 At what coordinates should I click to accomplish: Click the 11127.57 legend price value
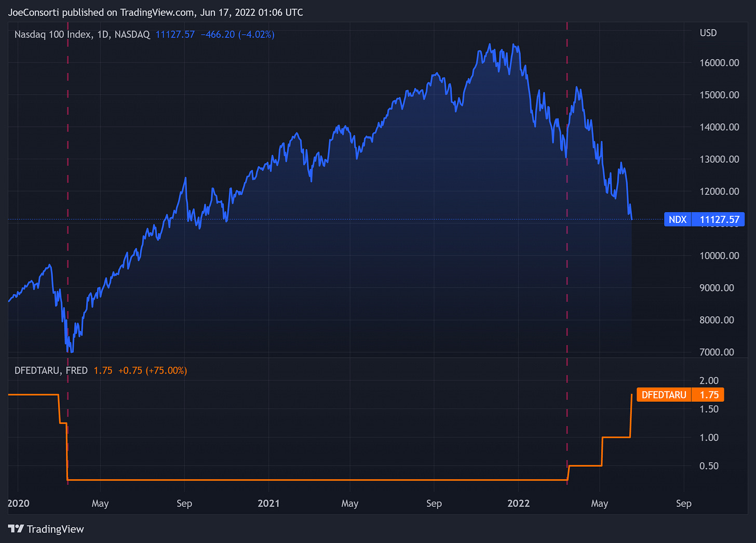(x=175, y=35)
